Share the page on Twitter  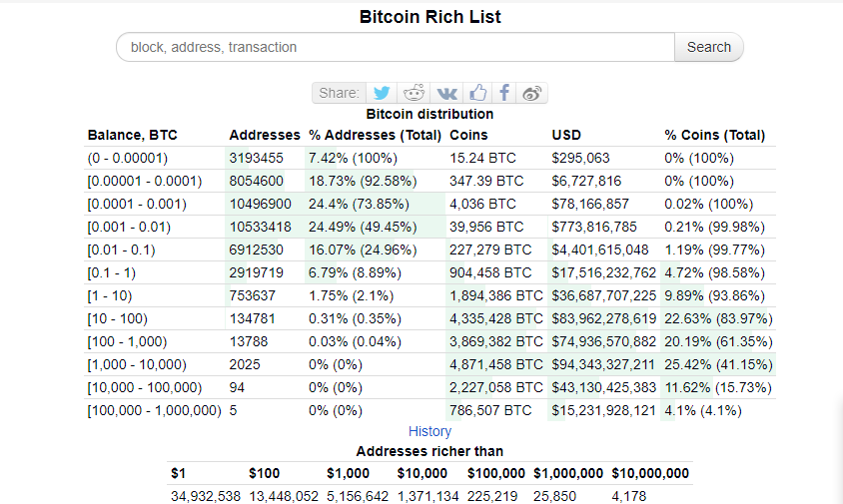tap(382, 93)
